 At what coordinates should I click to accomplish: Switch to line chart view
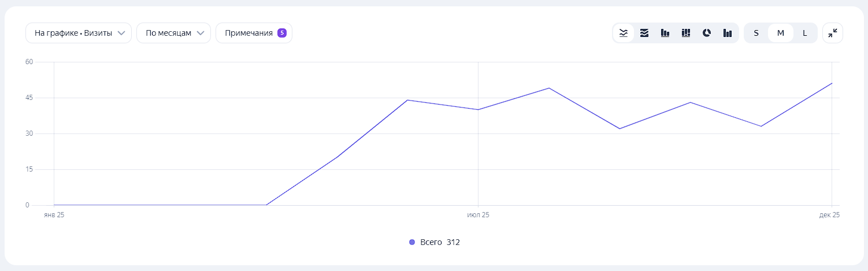624,33
